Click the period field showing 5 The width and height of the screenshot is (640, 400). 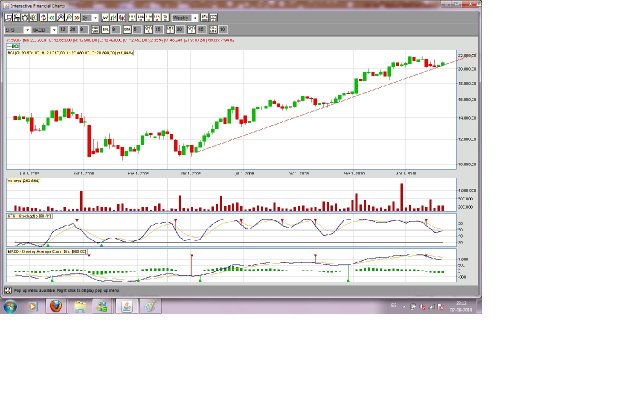tap(136, 29)
